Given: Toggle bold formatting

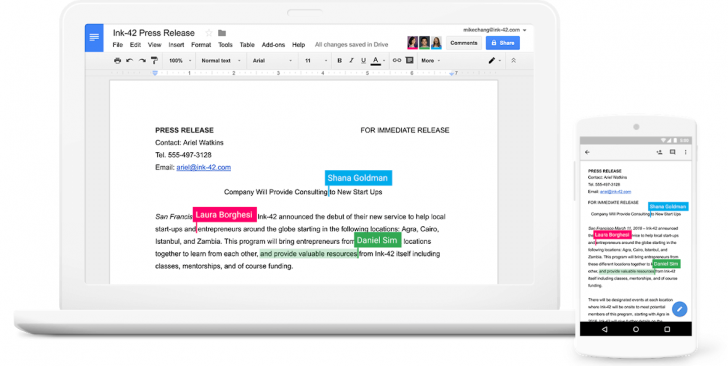Looking at the screenshot, I should [x=339, y=61].
